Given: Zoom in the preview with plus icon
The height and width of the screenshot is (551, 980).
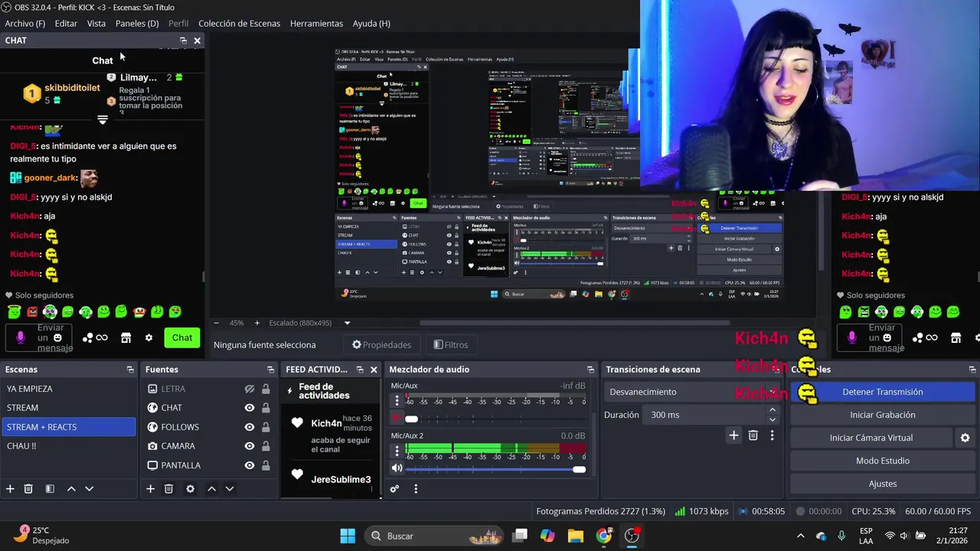Looking at the screenshot, I should (256, 323).
